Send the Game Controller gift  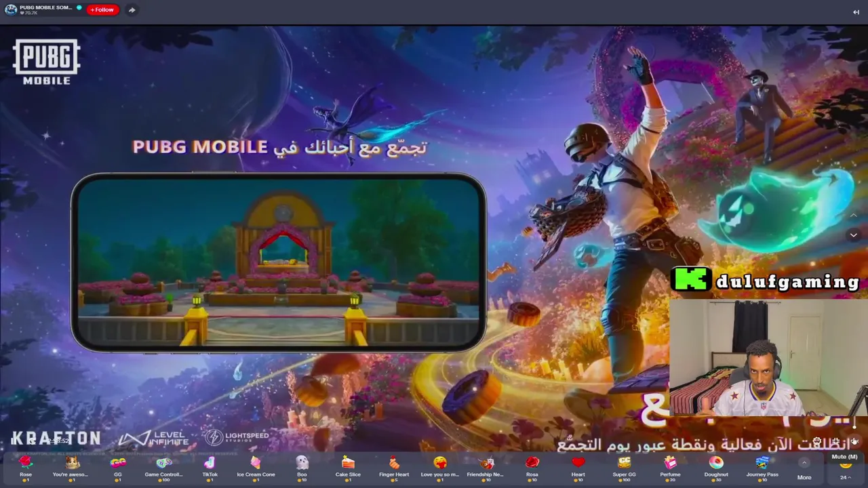[164, 468]
